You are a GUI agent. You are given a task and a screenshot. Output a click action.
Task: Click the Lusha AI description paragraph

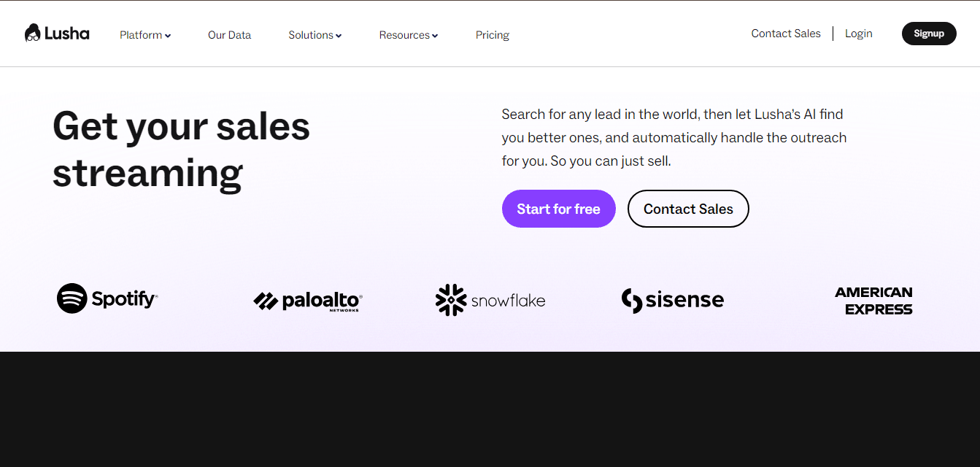[674, 138]
